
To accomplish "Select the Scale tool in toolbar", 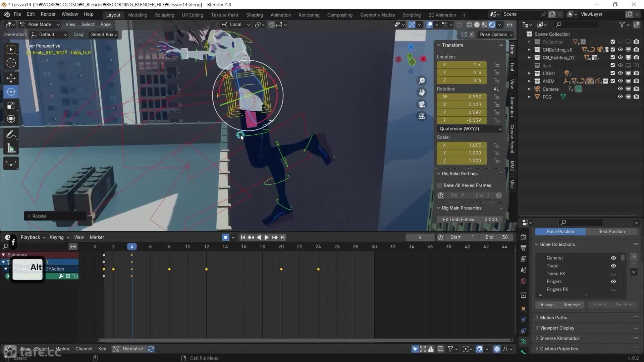I will [11, 106].
